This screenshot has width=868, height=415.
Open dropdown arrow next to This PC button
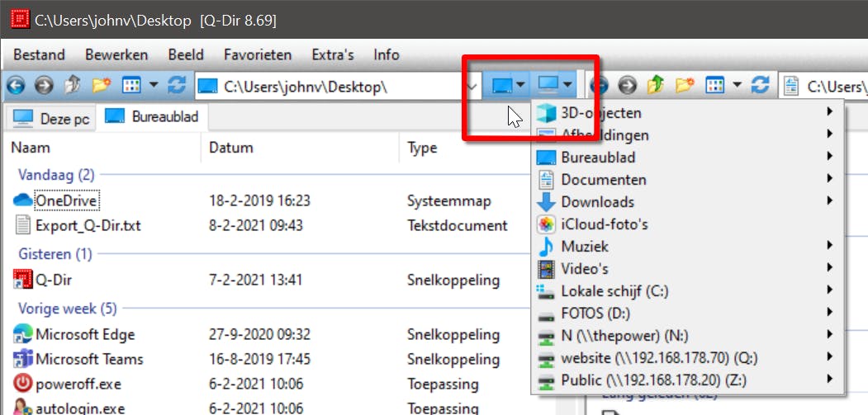click(568, 86)
